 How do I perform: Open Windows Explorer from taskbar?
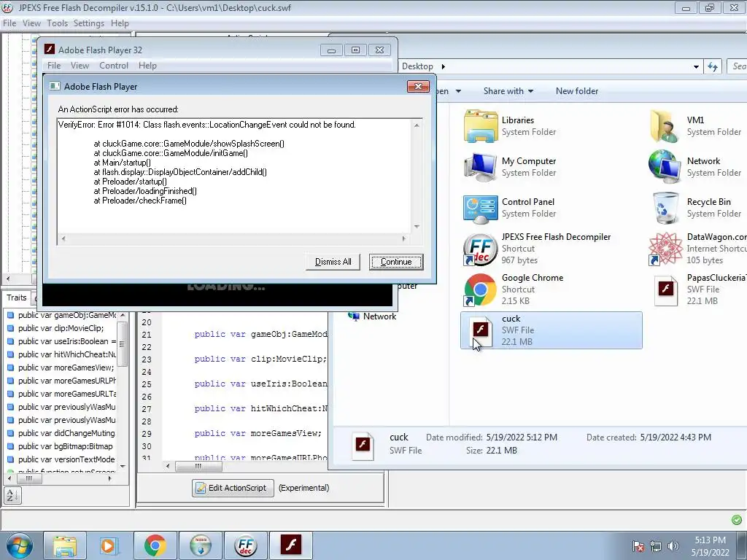point(65,545)
